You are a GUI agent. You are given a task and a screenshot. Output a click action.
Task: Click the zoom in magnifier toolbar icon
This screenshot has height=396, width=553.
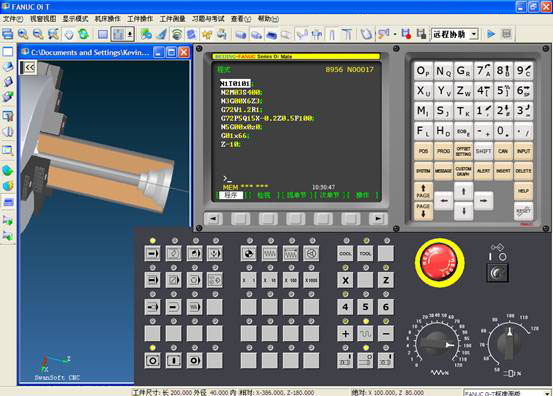[23, 34]
